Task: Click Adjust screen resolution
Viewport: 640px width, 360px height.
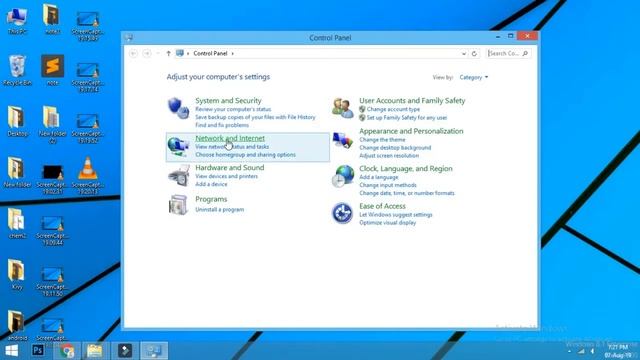Action: coord(389,156)
